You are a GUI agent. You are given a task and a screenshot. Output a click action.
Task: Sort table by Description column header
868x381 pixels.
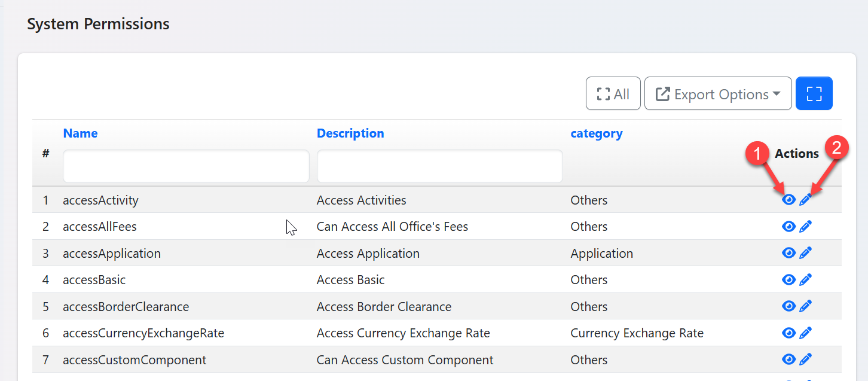350,133
